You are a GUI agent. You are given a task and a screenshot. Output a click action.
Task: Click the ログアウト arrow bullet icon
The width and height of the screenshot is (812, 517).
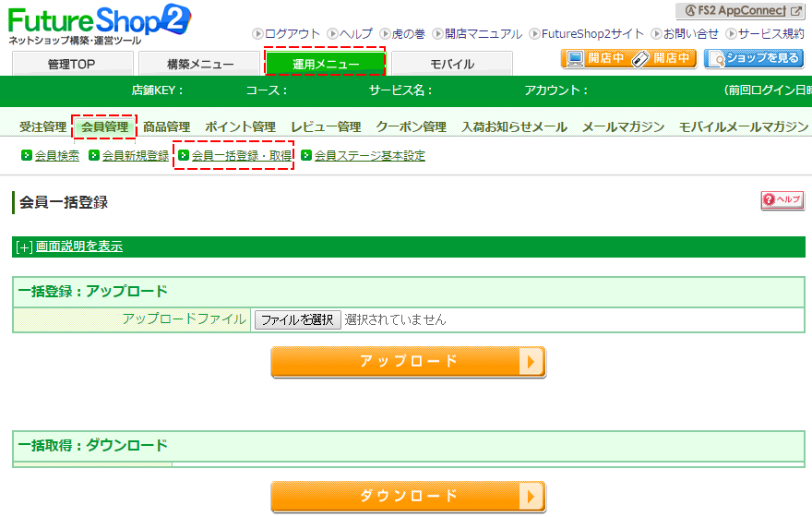tap(257, 33)
